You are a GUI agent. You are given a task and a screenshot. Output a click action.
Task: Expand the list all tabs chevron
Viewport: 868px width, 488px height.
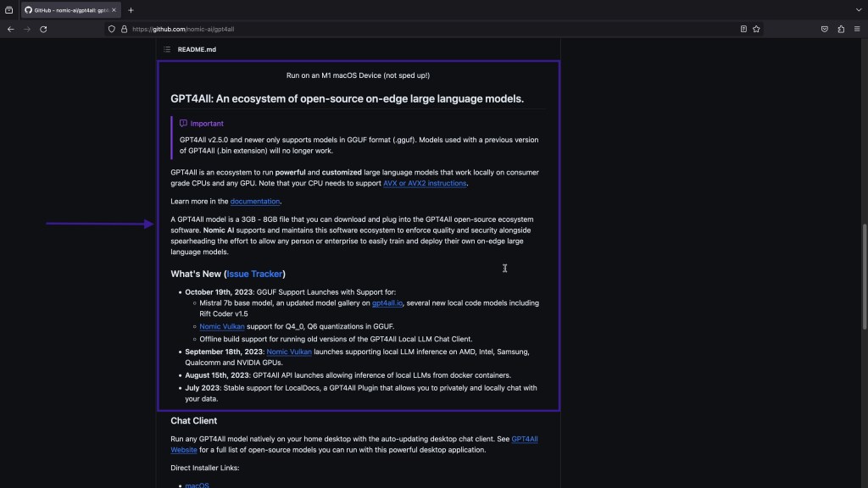(x=858, y=9)
